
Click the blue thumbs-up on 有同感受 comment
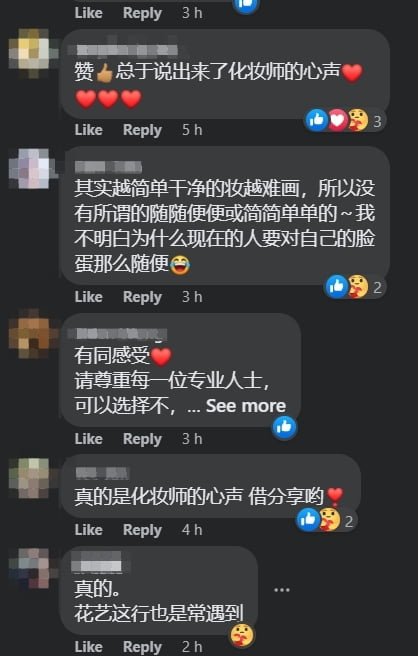(x=285, y=427)
